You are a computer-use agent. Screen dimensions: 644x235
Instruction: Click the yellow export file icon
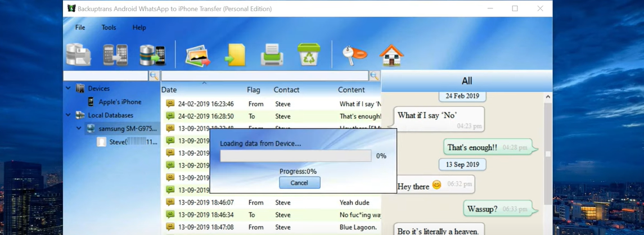coord(235,55)
